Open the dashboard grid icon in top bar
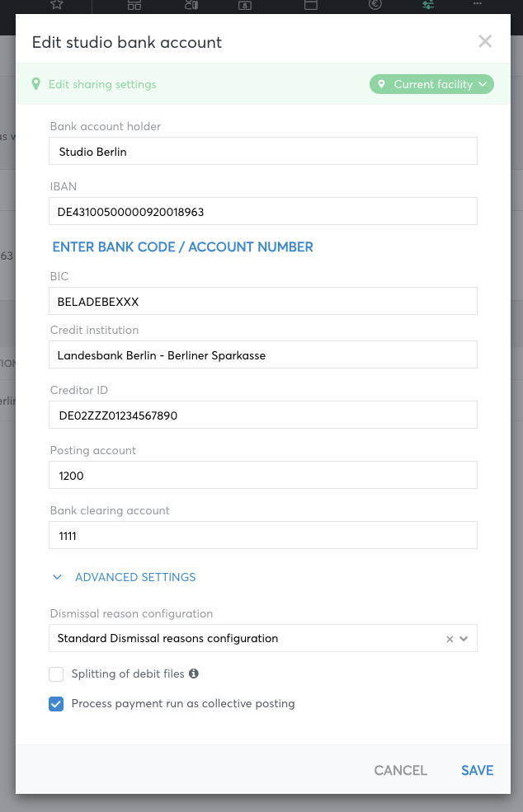Viewport: 523px width, 812px height. point(134,5)
